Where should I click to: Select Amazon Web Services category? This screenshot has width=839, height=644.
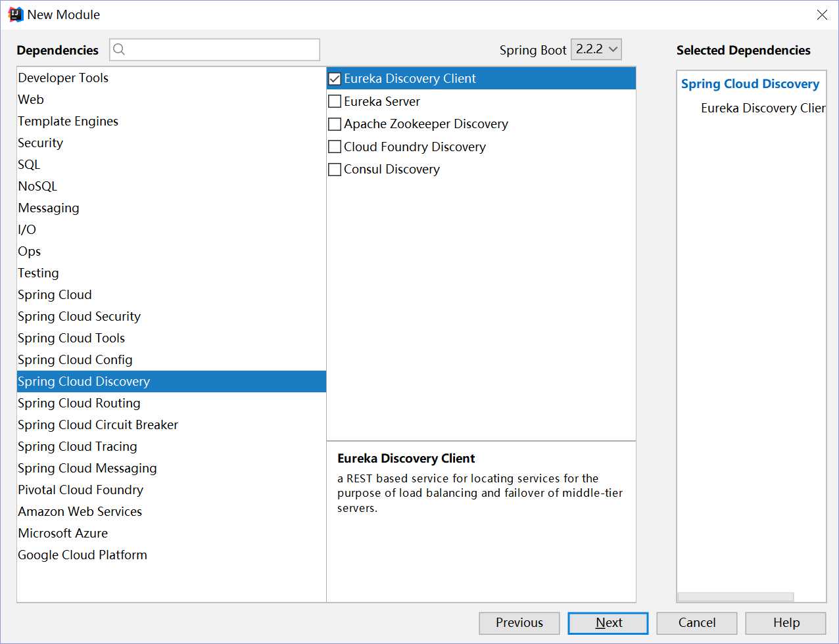pos(172,511)
